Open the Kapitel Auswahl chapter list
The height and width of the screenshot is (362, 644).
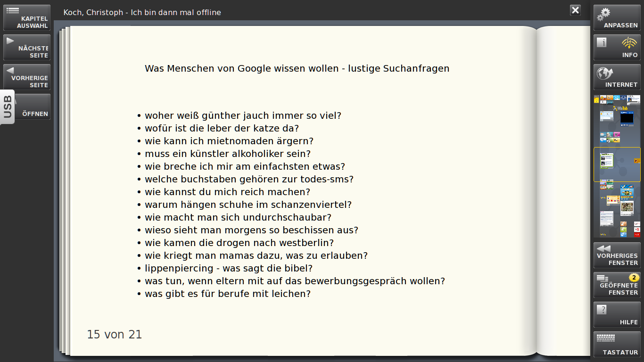tap(27, 18)
